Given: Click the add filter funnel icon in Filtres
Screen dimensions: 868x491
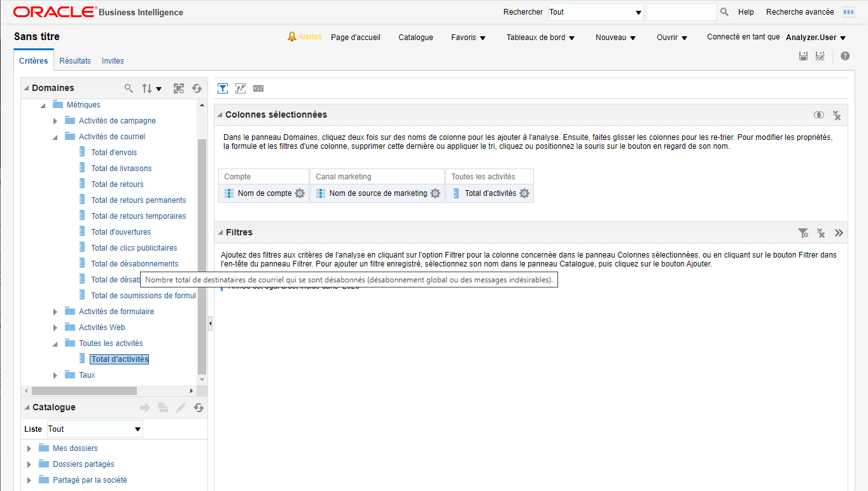Looking at the screenshot, I should (803, 233).
